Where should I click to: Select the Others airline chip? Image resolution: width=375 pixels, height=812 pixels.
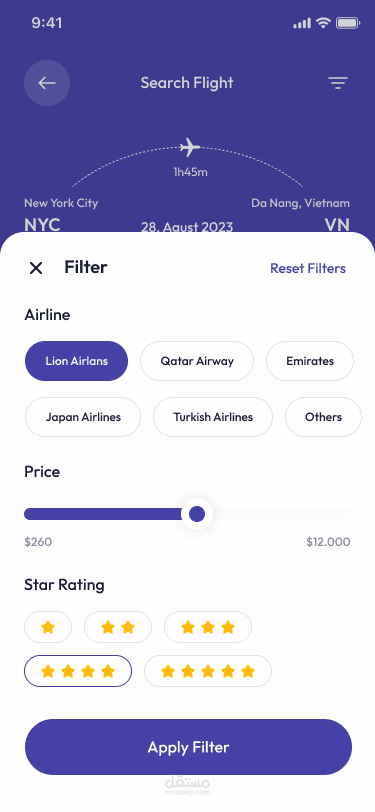tap(323, 417)
